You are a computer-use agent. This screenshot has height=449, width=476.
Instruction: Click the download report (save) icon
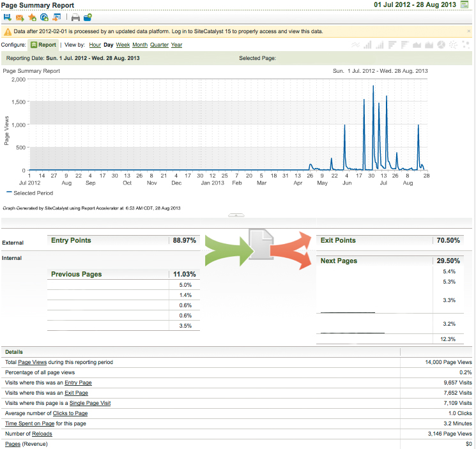(x=7, y=18)
